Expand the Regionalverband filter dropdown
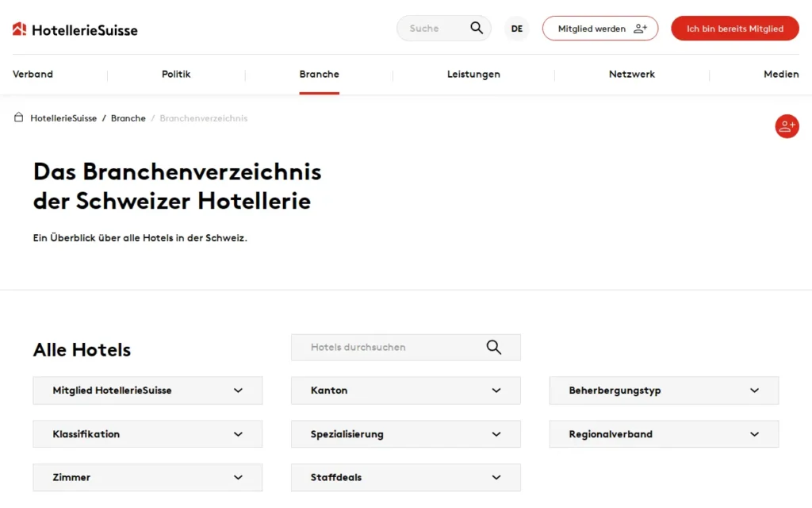Image resolution: width=812 pixels, height=508 pixels. coord(664,434)
